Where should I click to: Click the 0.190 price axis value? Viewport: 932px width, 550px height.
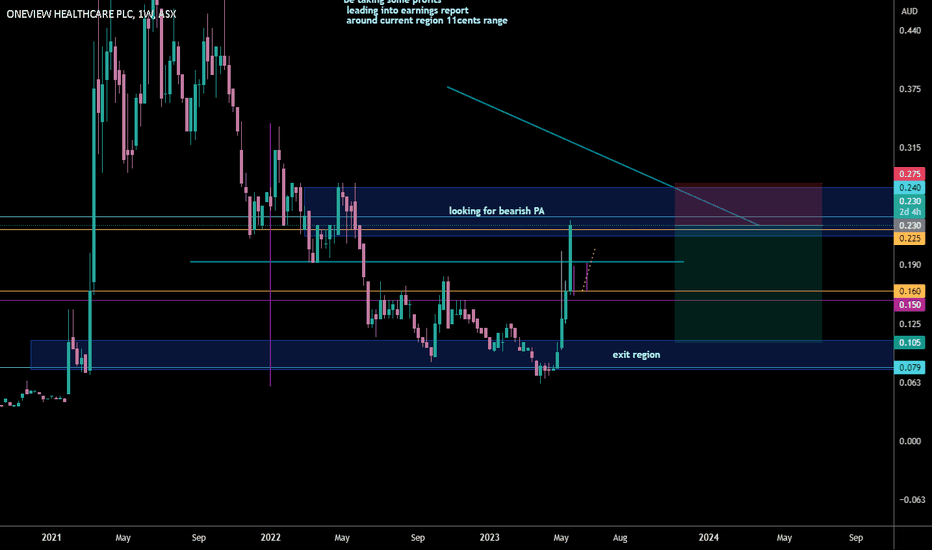(910, 265)
